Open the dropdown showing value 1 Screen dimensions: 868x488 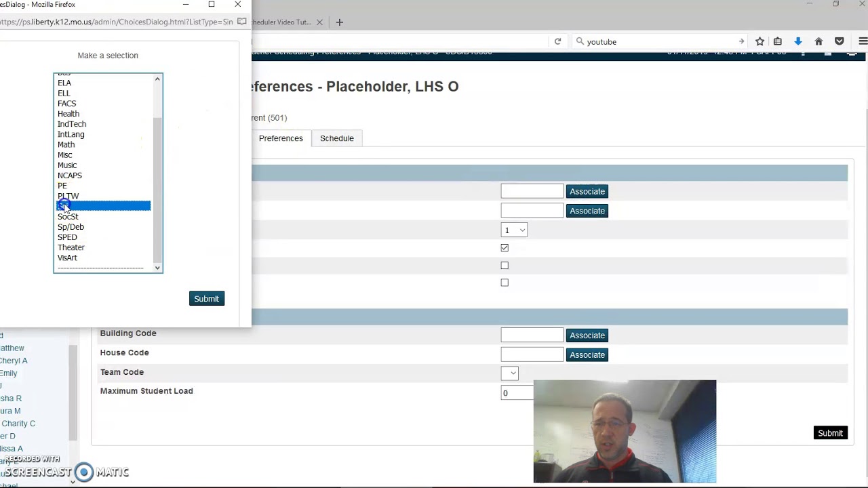click(x=514, y=230)
